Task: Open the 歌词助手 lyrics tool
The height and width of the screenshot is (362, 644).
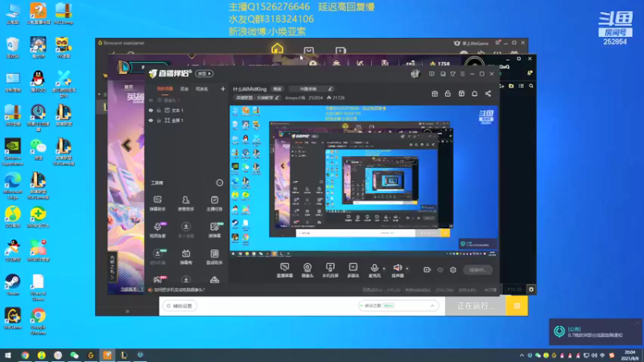Action: point(214,257)
